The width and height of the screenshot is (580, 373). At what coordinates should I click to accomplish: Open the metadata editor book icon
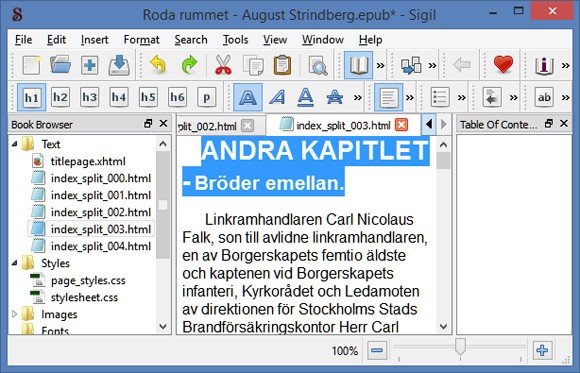(x=544, y=65)
